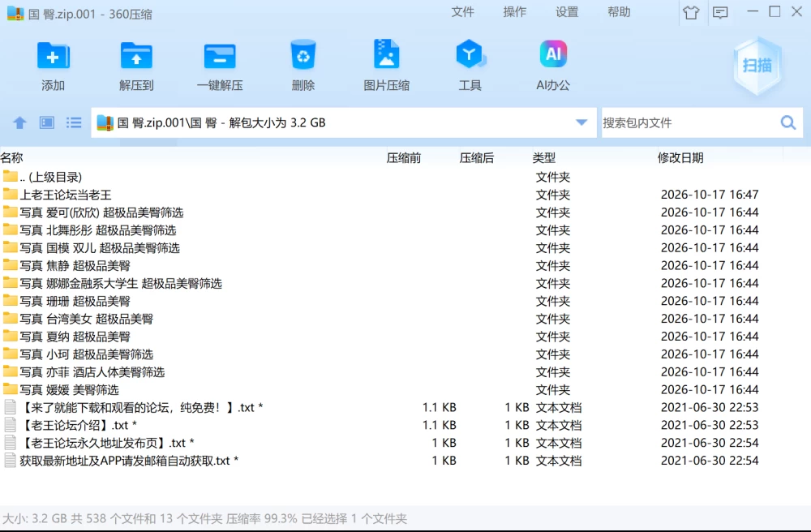Screen dimensions: 811x532
Task: Click the 删除 delete trash icon
Action: pyautogui.click(x=303, y=55)
